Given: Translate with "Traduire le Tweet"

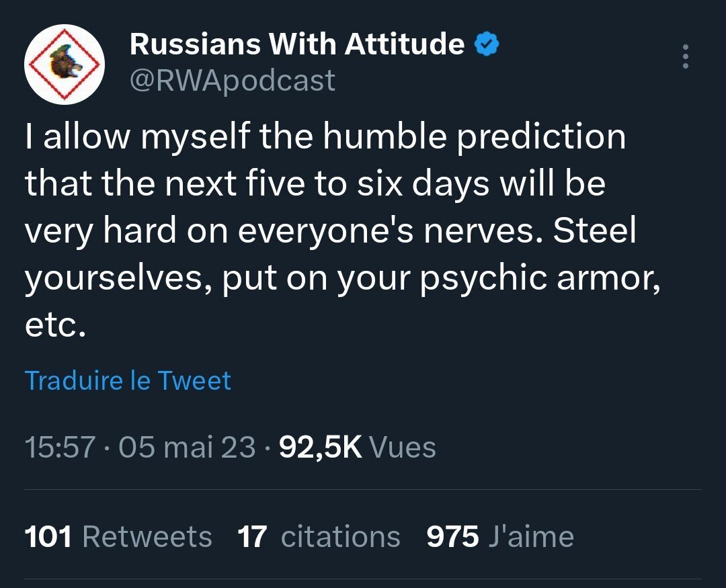Looking at the screenshot, I should 128,380.
